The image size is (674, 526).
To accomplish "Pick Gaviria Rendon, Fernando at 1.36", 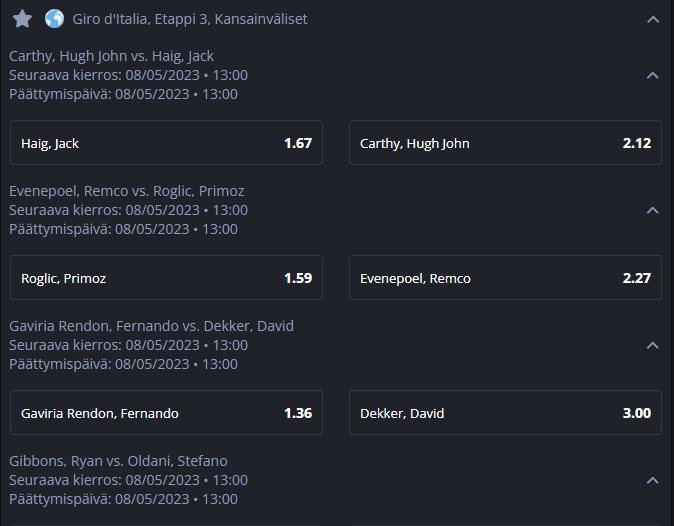I will [x=166, y=413].
